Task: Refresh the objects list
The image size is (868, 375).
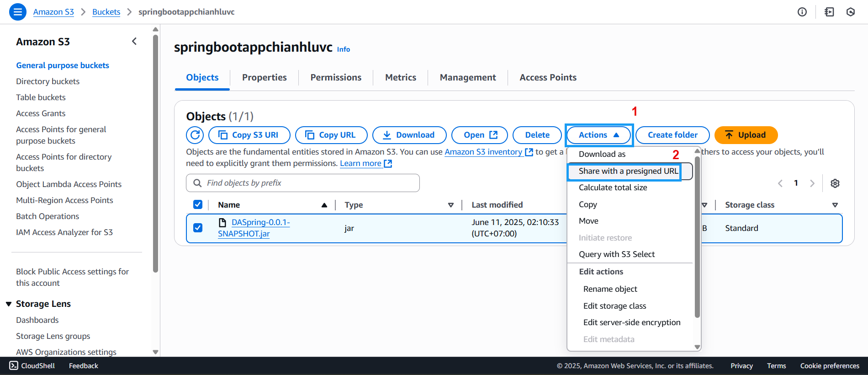Action: (x=195, y=135)
